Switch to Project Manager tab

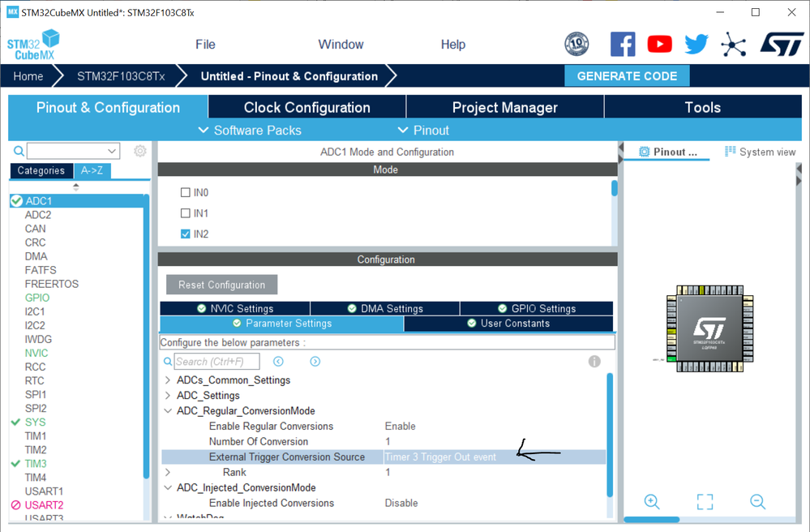click(x=504, y=107)
